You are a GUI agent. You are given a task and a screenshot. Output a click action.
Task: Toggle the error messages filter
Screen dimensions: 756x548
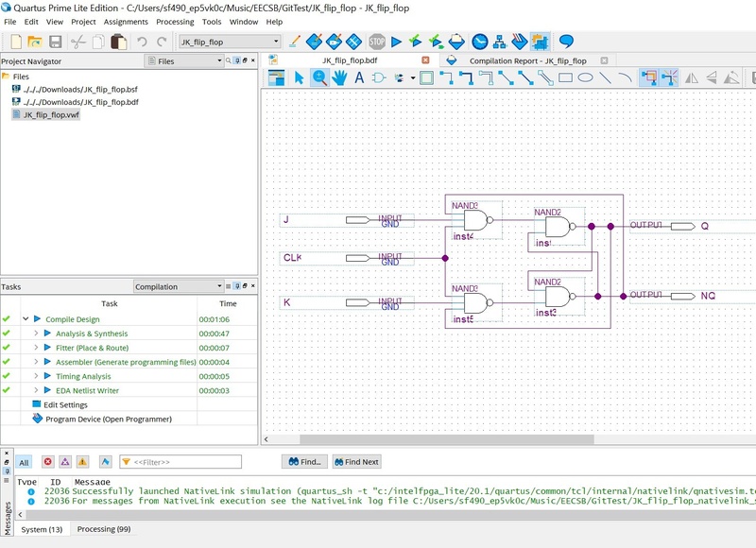click(47, 462)
